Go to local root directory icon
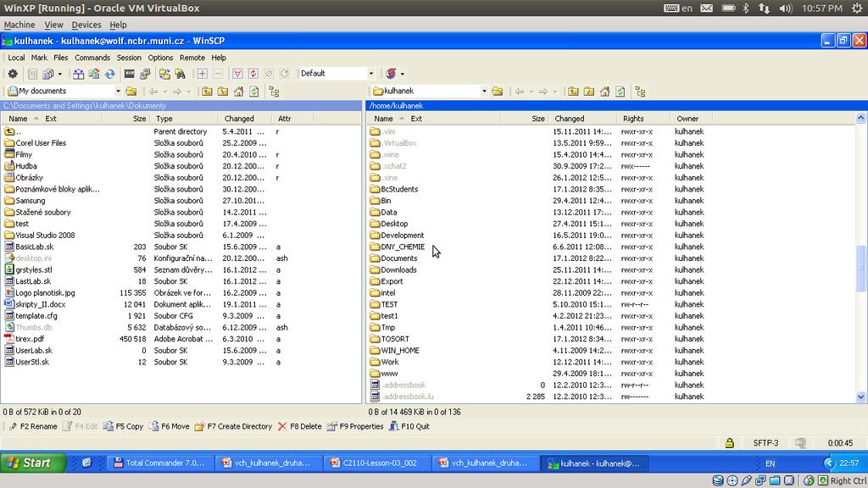868x488 pixels. coord(223,91)
